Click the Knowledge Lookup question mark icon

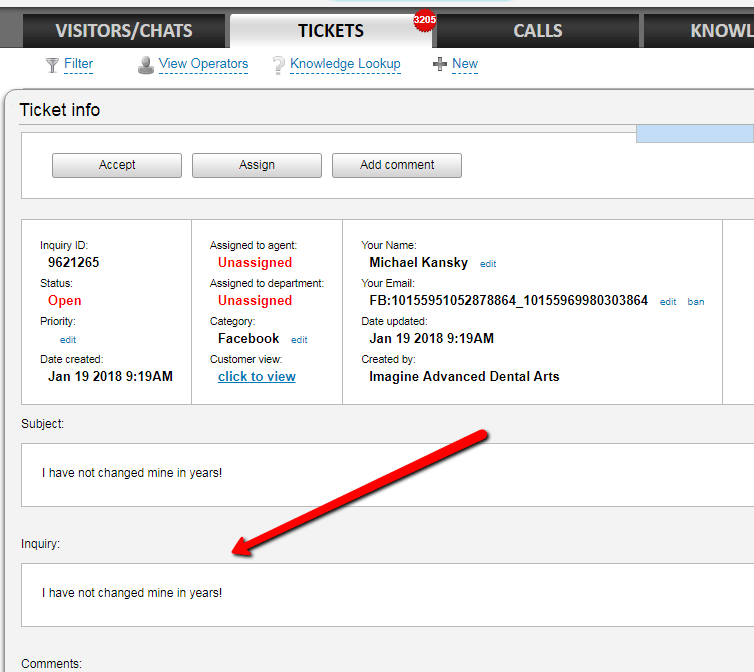click(279, 65)
